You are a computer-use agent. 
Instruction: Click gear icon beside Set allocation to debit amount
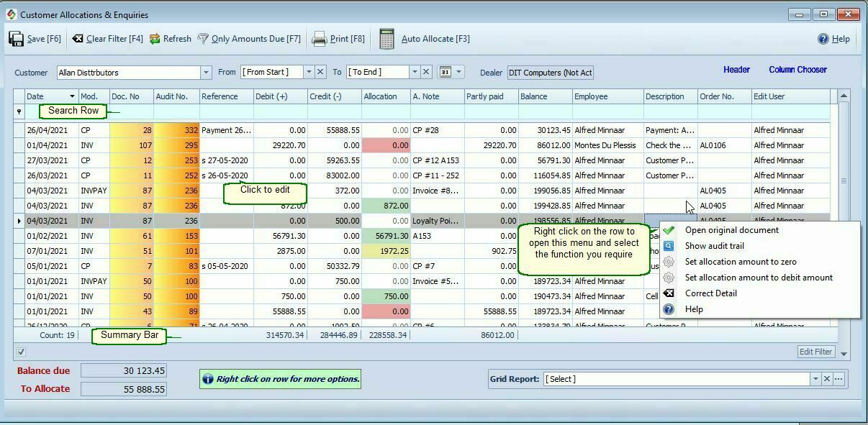click(x=669, y=278)
